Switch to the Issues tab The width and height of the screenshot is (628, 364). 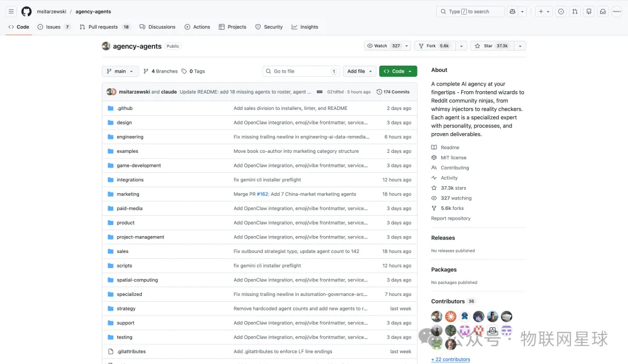[53, 27]
